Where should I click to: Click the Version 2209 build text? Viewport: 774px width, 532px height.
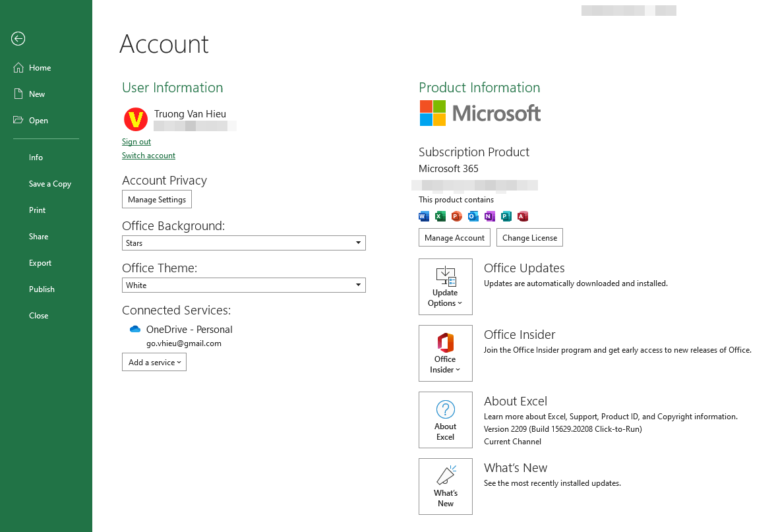pyautogui.click(x=563, y=429)
